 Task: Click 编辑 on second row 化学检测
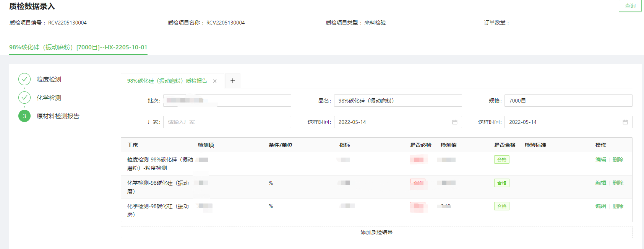point(600,183)
